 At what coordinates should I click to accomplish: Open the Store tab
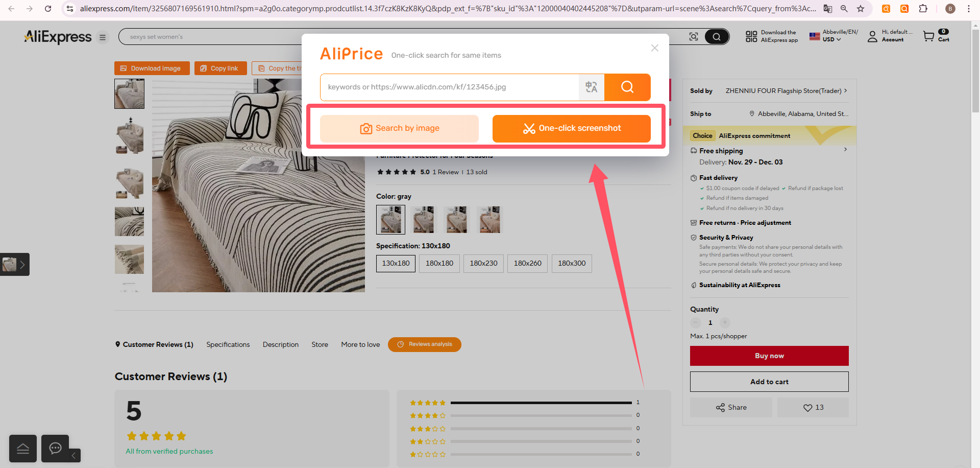320,345
